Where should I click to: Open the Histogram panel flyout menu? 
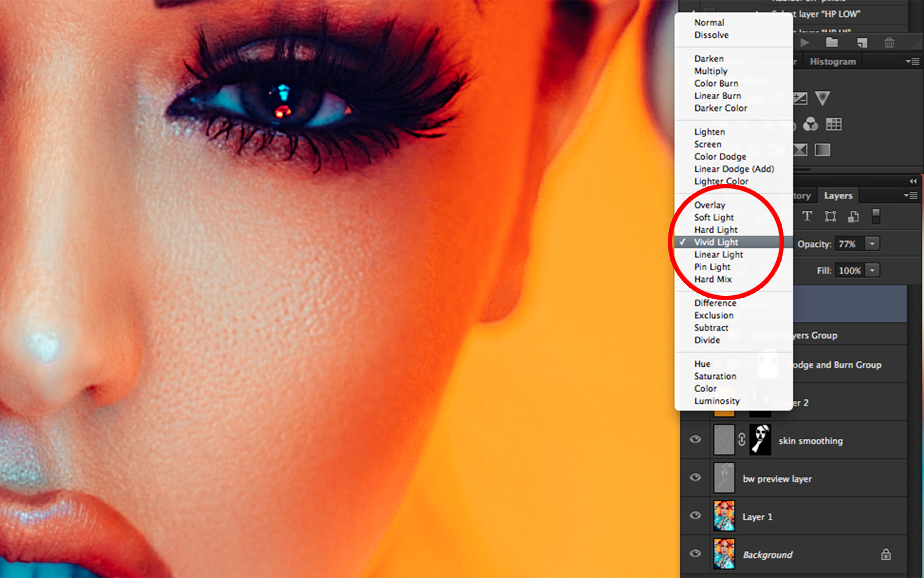pyautogui.click(x=913, y=61)
